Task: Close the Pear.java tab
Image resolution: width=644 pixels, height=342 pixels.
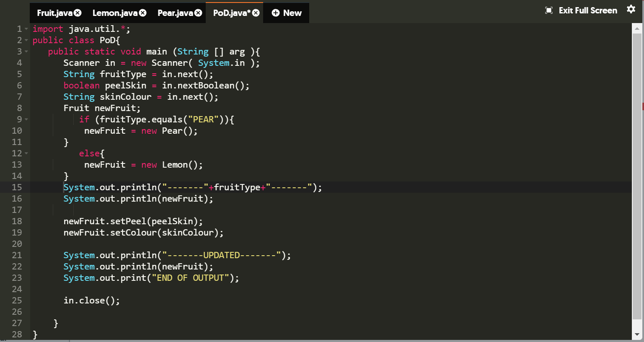Action: click(x=198, y=13)
